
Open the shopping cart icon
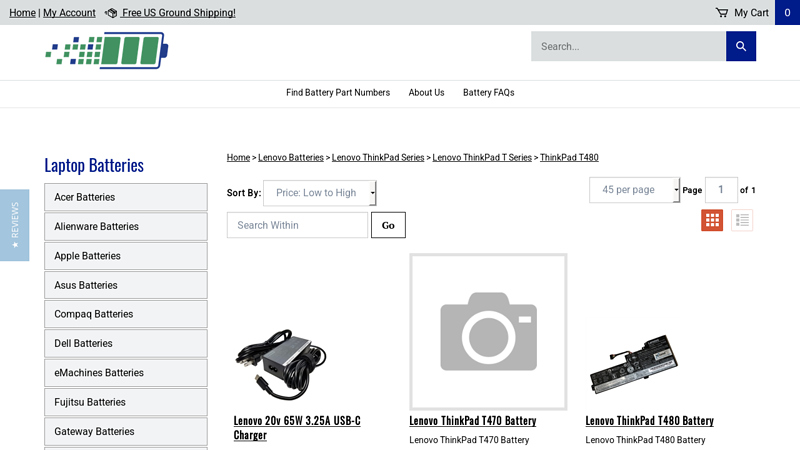click(722, 13)
